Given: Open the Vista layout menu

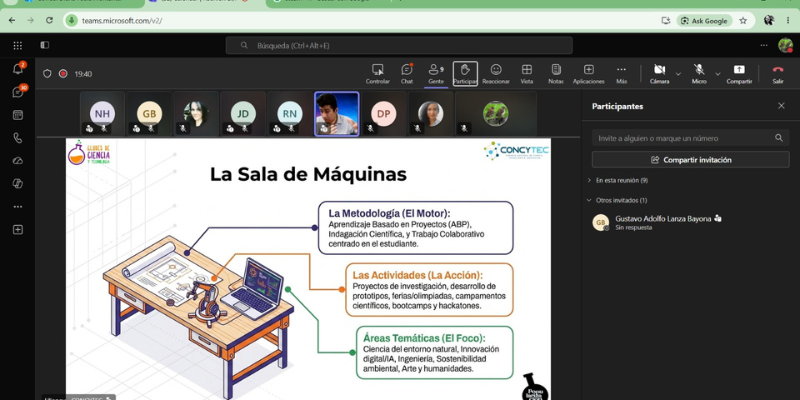Looking at the screenshot, I should click(x=527, y=74).
